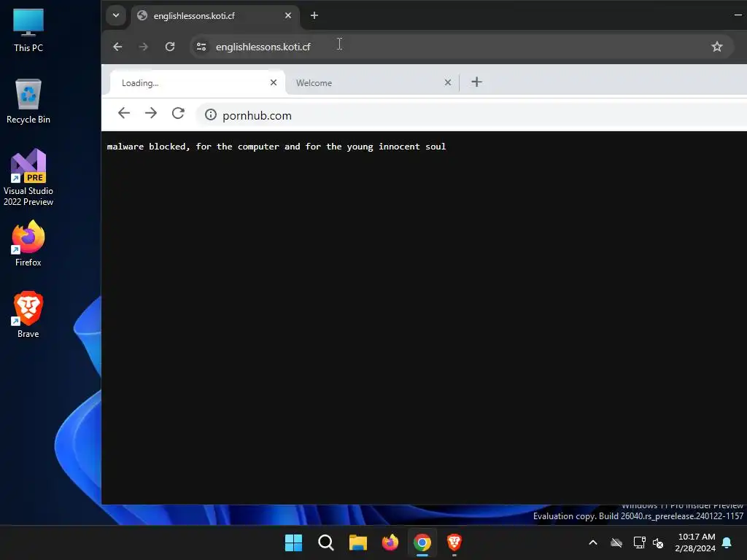Image resolution: width=747 pixels, height=560 pixels.
Task: Select Visual Studio 2022 Preview shortcut
Action: click(28, 178)
